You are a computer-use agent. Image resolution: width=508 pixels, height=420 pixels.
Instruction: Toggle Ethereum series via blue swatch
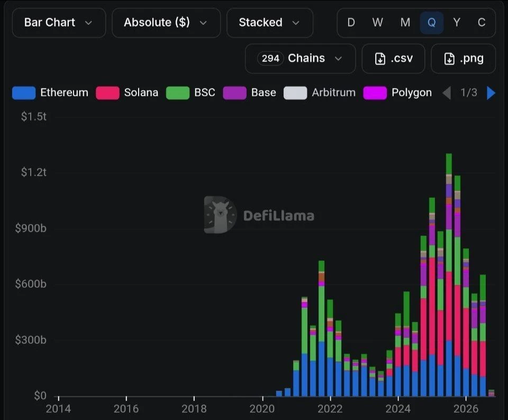click(24, 93)
